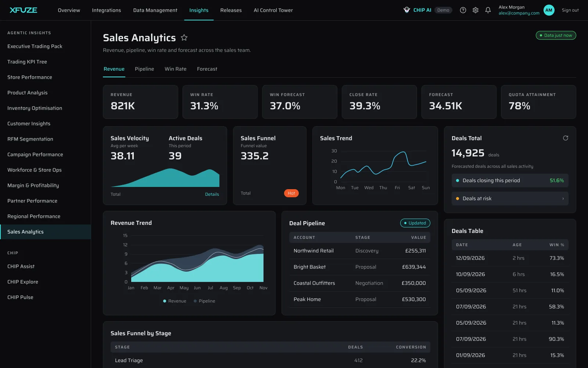
Task: Switch to the Win Rate tab
Action: point(175,69)
